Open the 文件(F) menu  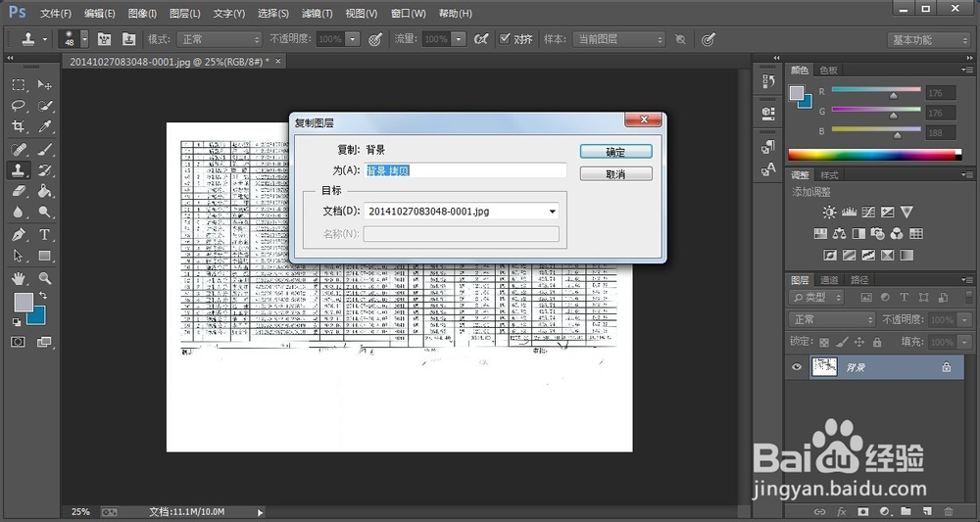[56, 13]
